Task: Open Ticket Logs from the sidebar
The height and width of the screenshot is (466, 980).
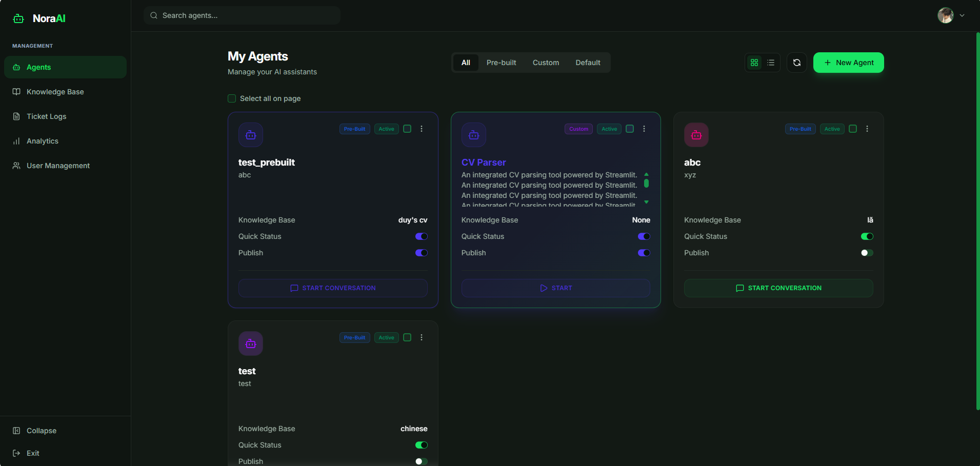Action: click(46, 116)
